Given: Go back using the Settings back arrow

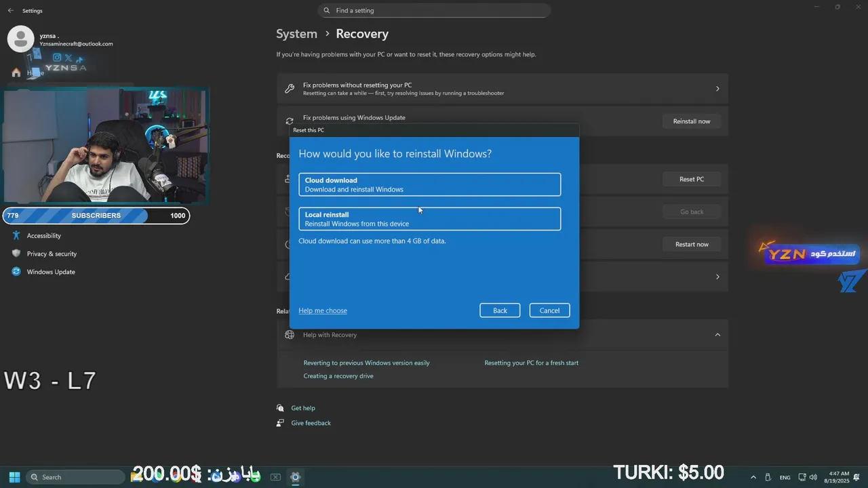Looking at the screenshot, I should coord(10,11).
